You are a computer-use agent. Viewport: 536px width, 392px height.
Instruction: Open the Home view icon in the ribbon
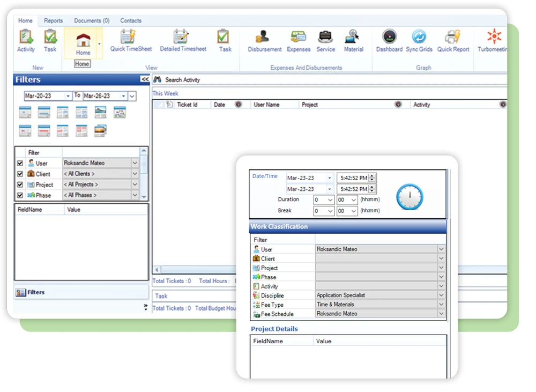[x=83, y=40]
